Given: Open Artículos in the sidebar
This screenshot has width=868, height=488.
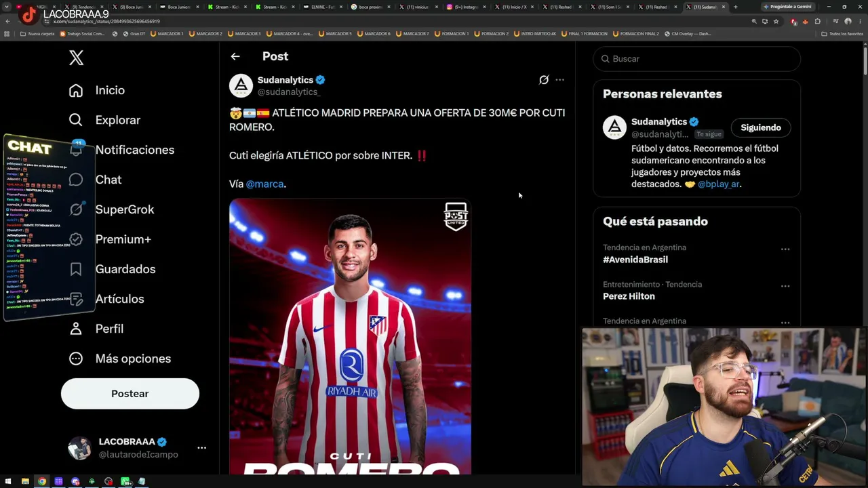Looking at the screenshot, I should pyautogui.click(x=106, y=299).
